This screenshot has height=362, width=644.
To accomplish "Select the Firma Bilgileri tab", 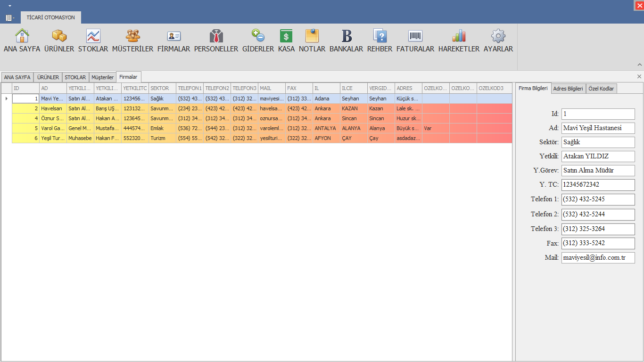I will [533, 88].
